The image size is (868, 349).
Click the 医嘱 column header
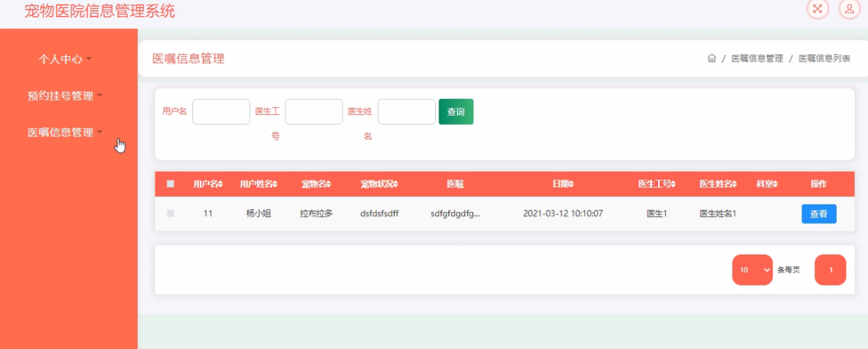click(x=455, y=184)
